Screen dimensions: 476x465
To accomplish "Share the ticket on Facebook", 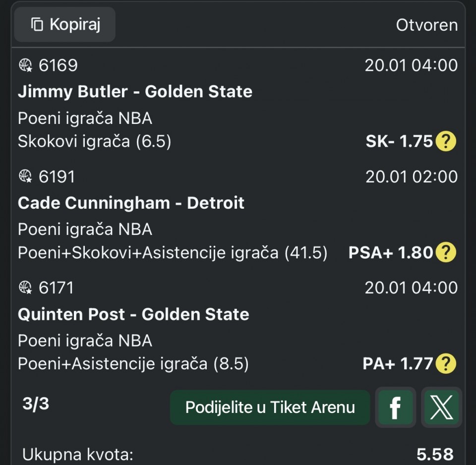I will click(395, 407).
